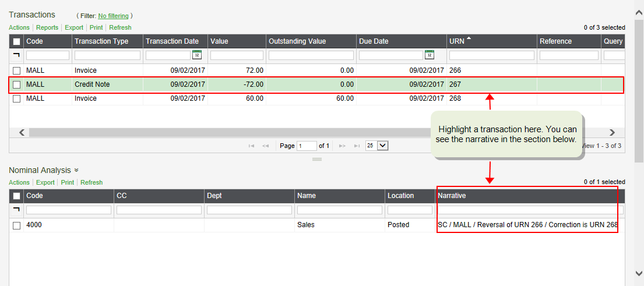
Task: Click the Nominal Analysis filter row icon
Action: point(16,209)
